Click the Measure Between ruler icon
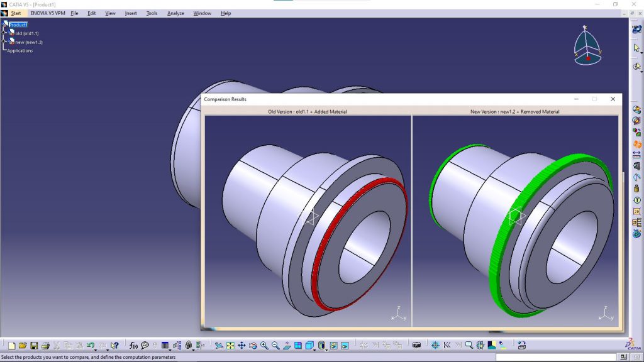 (x=636, y=155)
